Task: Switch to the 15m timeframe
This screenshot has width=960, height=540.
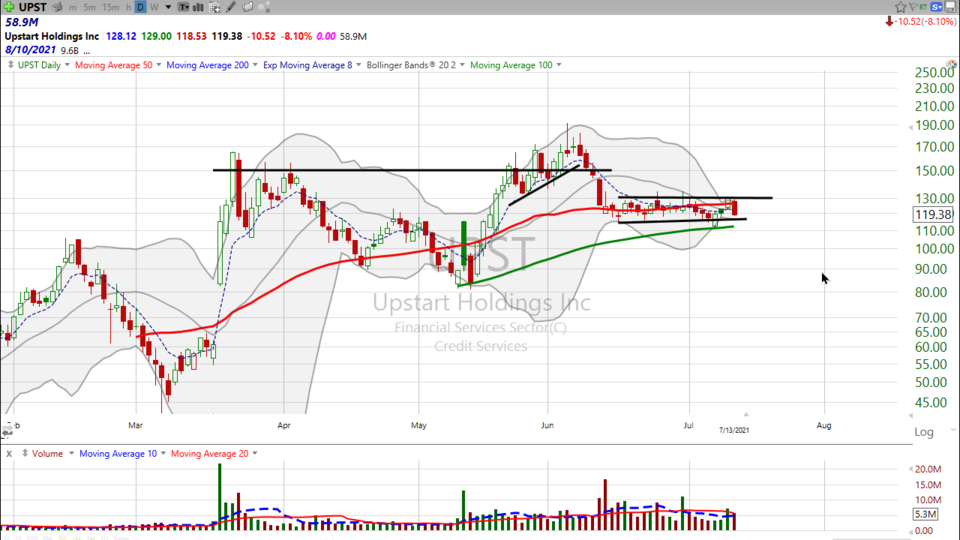Action: pos(110,7)
